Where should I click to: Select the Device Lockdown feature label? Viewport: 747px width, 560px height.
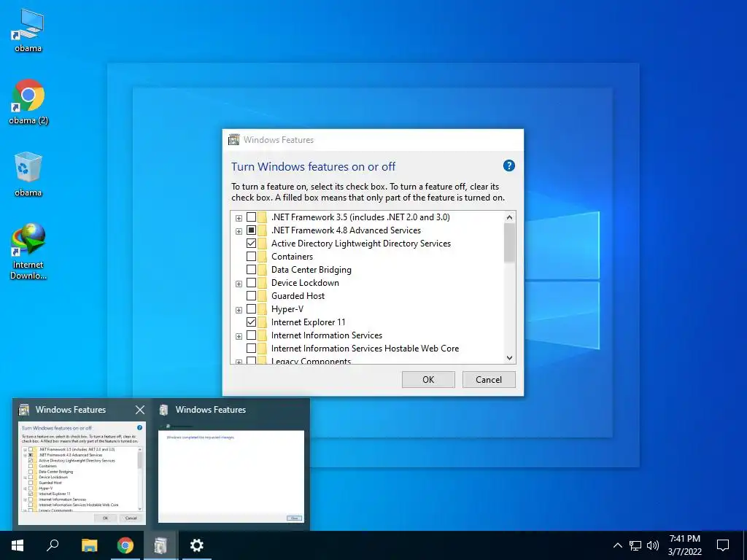click(x=305, y=283)
